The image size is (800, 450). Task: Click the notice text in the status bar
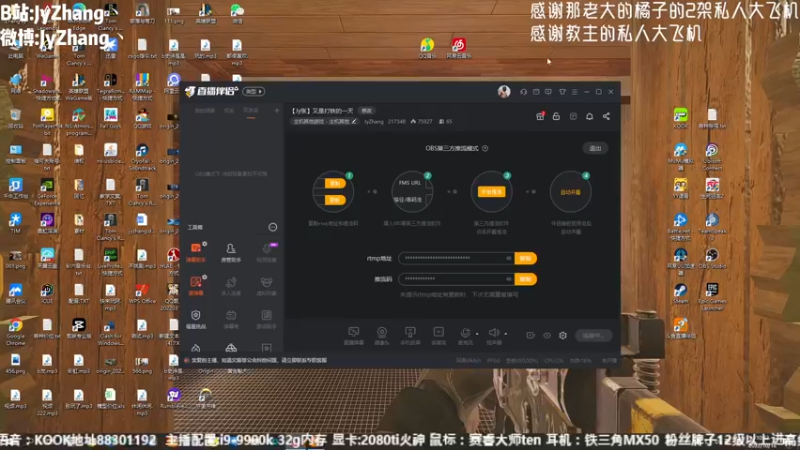(x=259, y=360)
